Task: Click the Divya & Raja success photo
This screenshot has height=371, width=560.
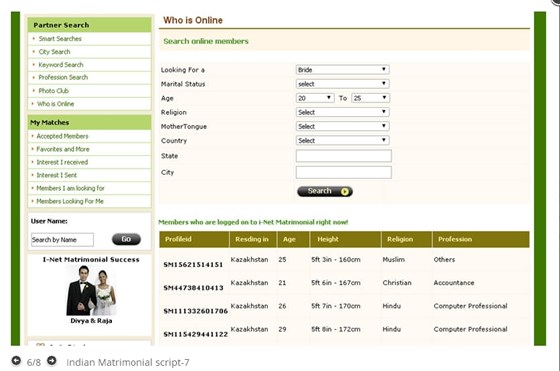Action: coord(91,290)
